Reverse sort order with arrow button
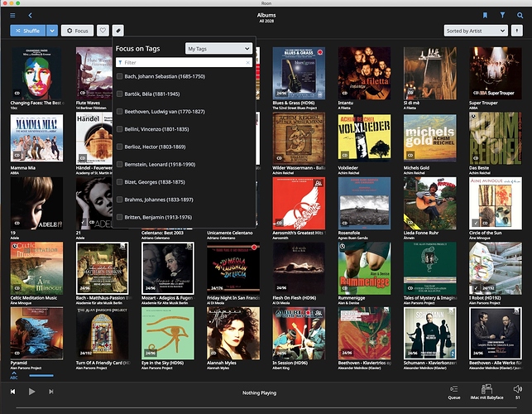 [517, 31]
